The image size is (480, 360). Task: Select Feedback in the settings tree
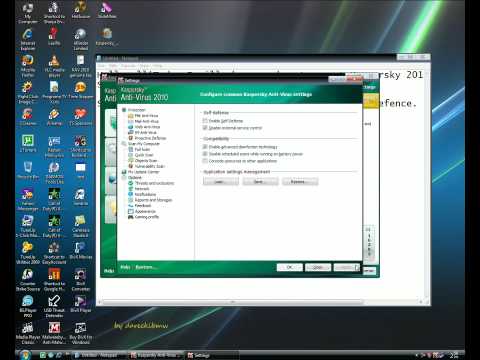point(143,206)
